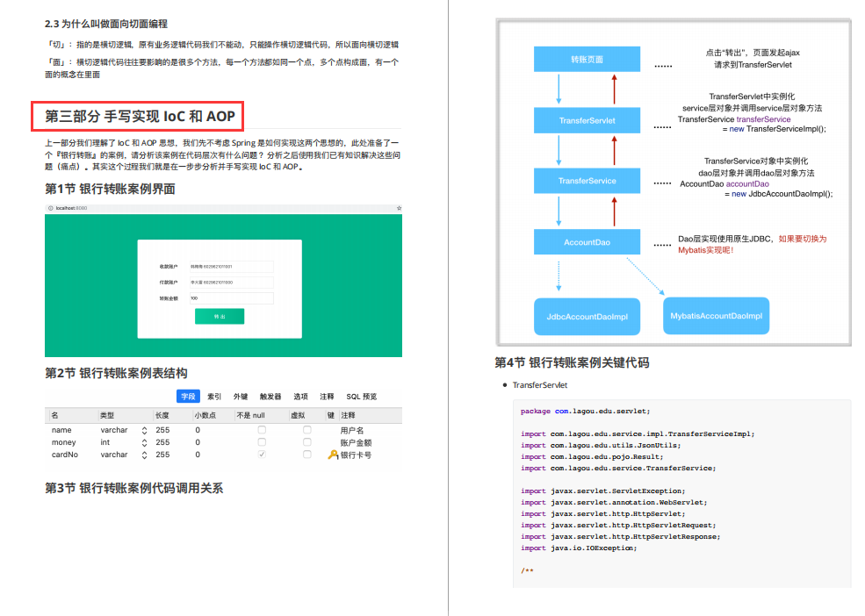Open the type stepper for name varchar

point(144,430)
